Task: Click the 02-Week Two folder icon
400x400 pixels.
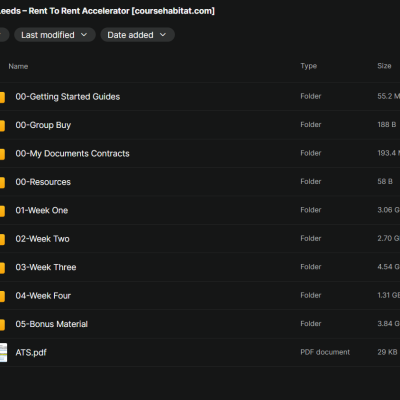Action: tap(2, 239)
